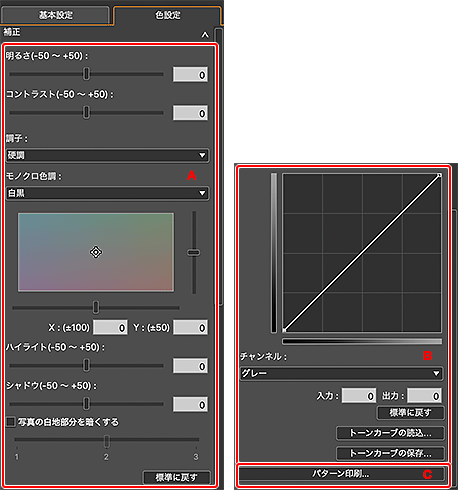Open the 調子 dropdown showing 硬調

(108, 155)
